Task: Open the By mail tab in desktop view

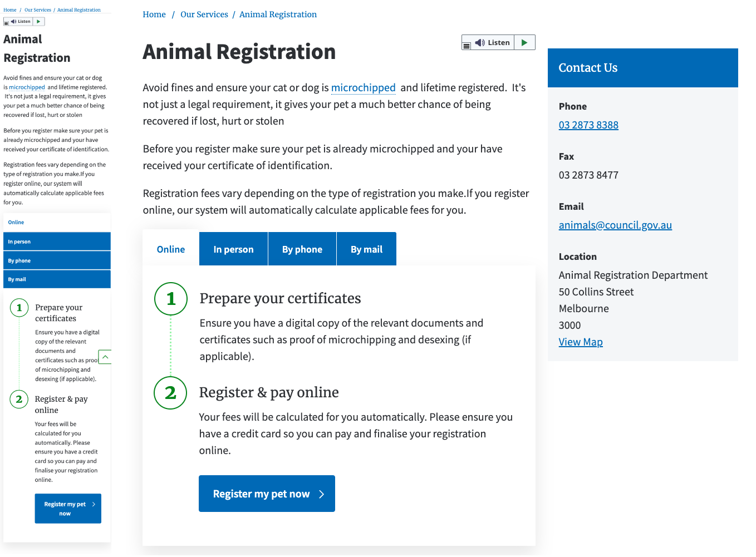Action: tap(366, 249)
